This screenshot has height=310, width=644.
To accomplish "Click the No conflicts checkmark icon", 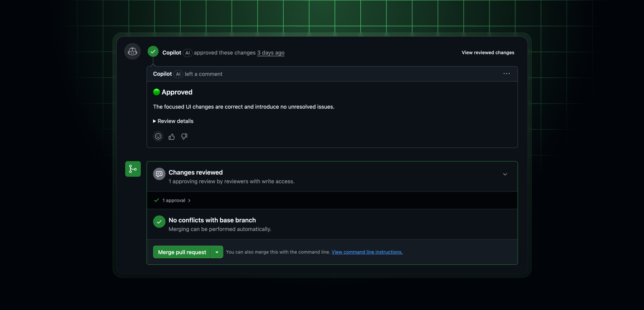I will (x=159, y=222).
